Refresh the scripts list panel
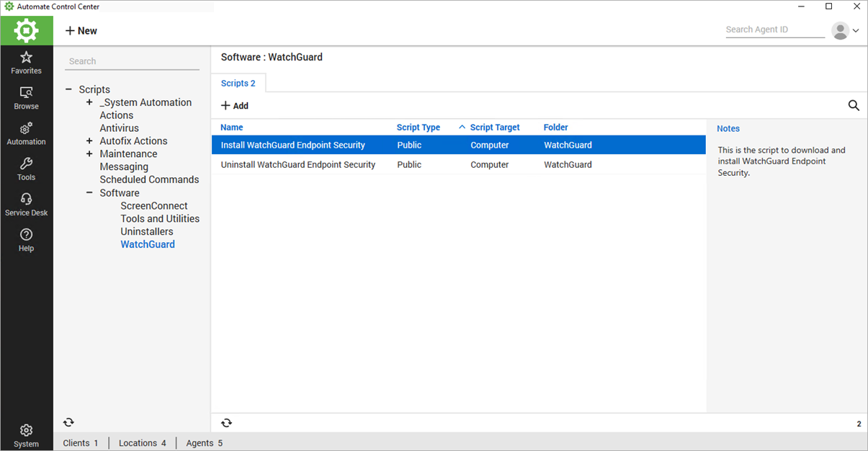The height and width of the screenshot is (451, 868). (x=226, y=423)
